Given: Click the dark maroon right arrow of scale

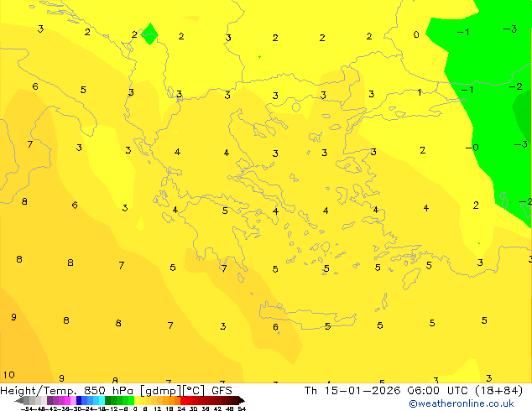Looking at the screenshot, I should (242, 400).
